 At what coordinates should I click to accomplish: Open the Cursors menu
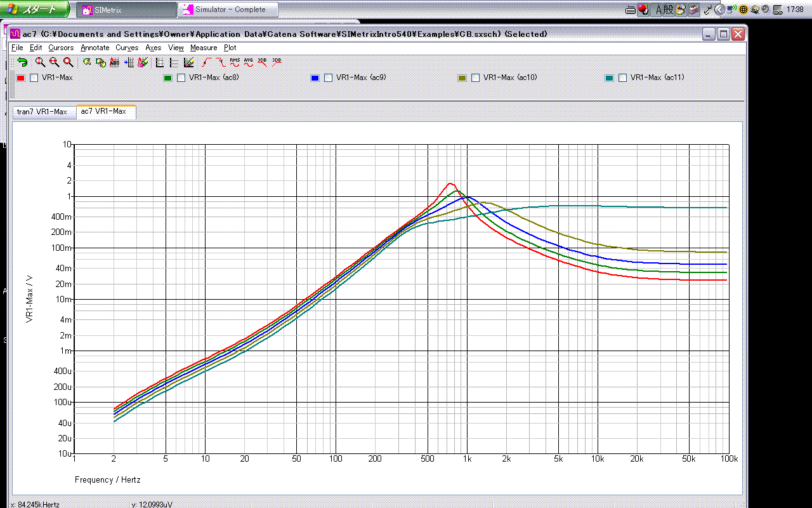(61, 48)
